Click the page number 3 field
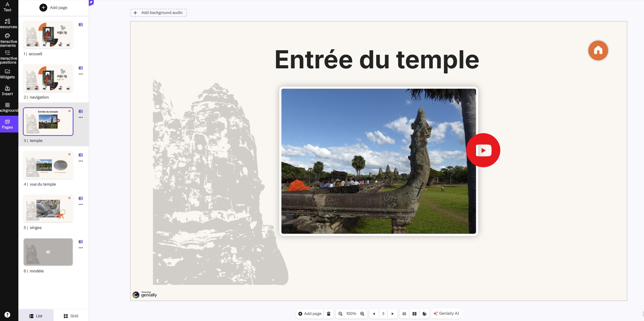This screenshot has width=644, height=321. [383, 314]
